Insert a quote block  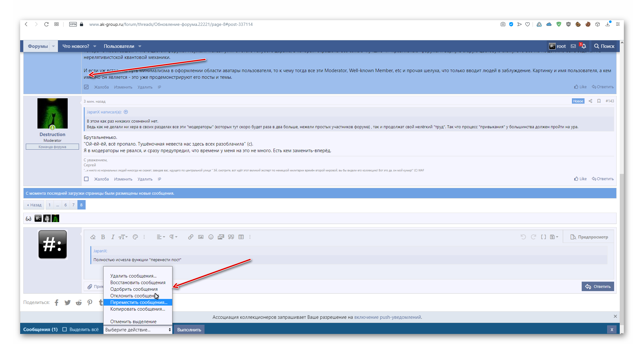pyautogui.click(x=231, y=237)
